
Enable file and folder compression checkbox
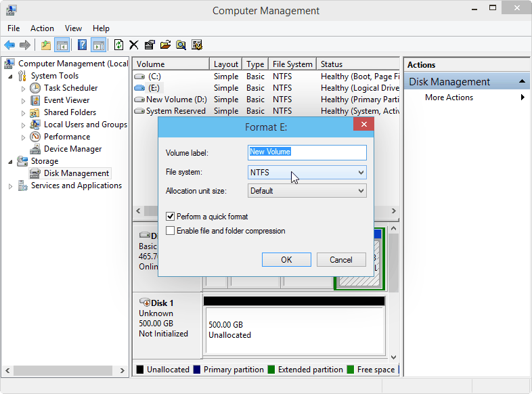(171, 231)
